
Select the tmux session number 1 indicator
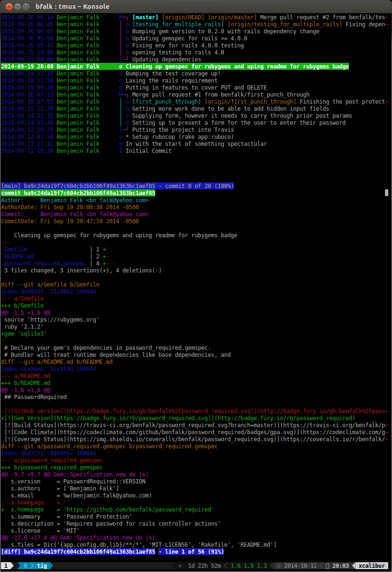[x=6, y=566]
